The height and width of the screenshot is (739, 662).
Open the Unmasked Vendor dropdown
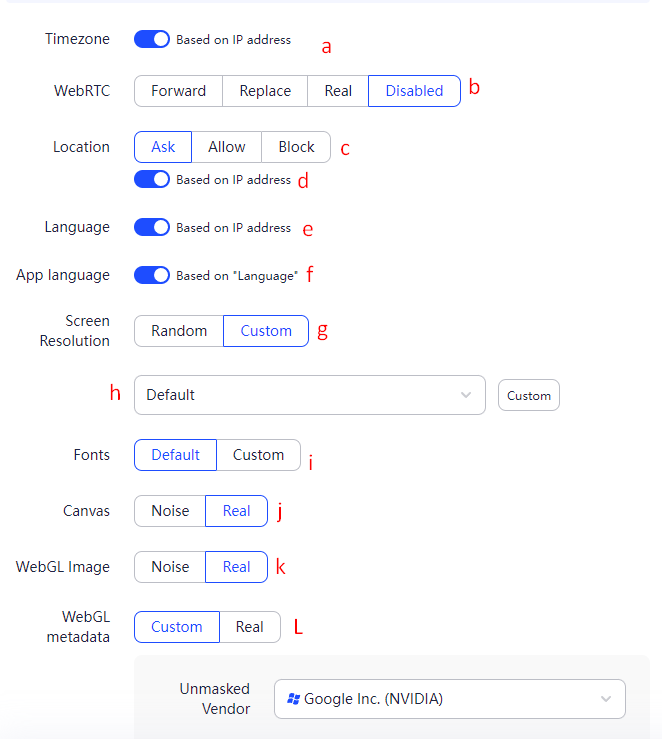(449, 699)
